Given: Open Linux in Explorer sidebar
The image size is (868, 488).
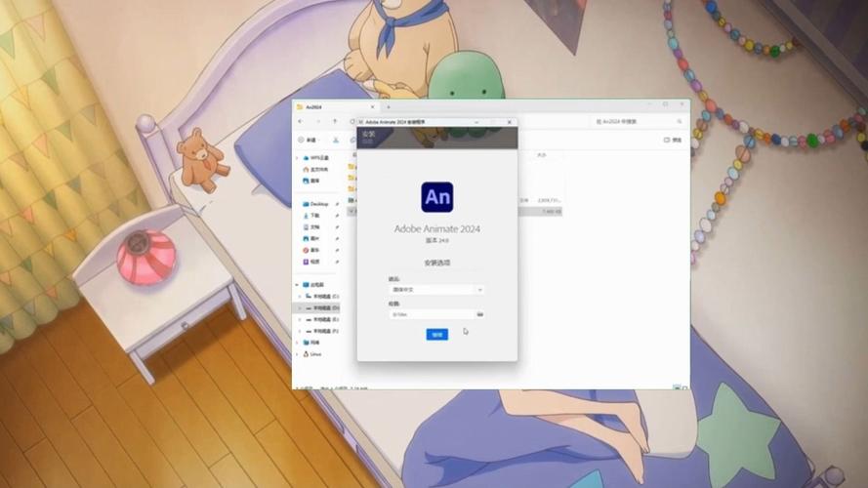Looking at the screenshot, I should 312,354.
